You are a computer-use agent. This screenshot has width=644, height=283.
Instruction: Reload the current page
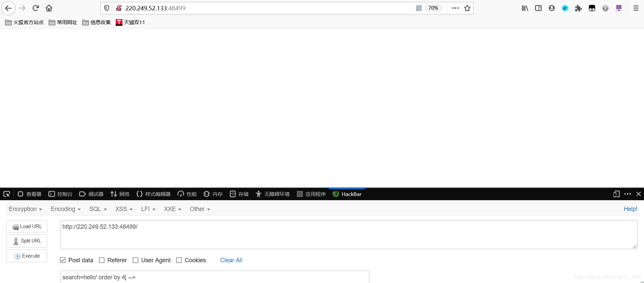(x=36, y=8)
